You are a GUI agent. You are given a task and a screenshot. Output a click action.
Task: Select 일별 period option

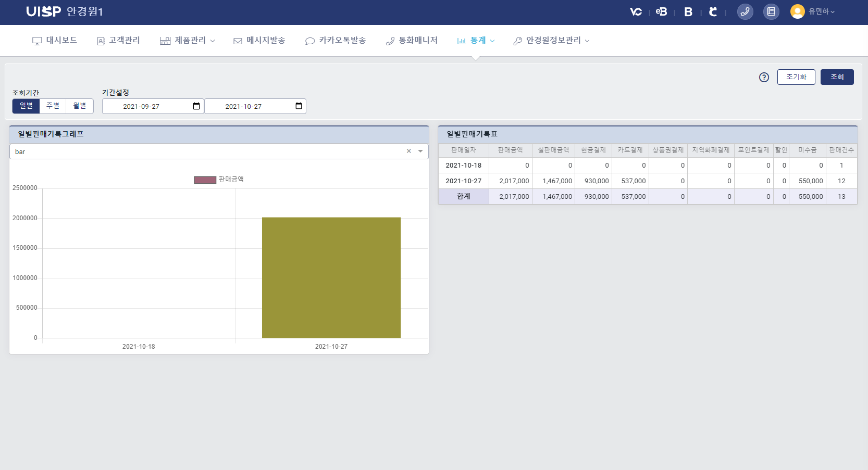(x=26, y=106)
